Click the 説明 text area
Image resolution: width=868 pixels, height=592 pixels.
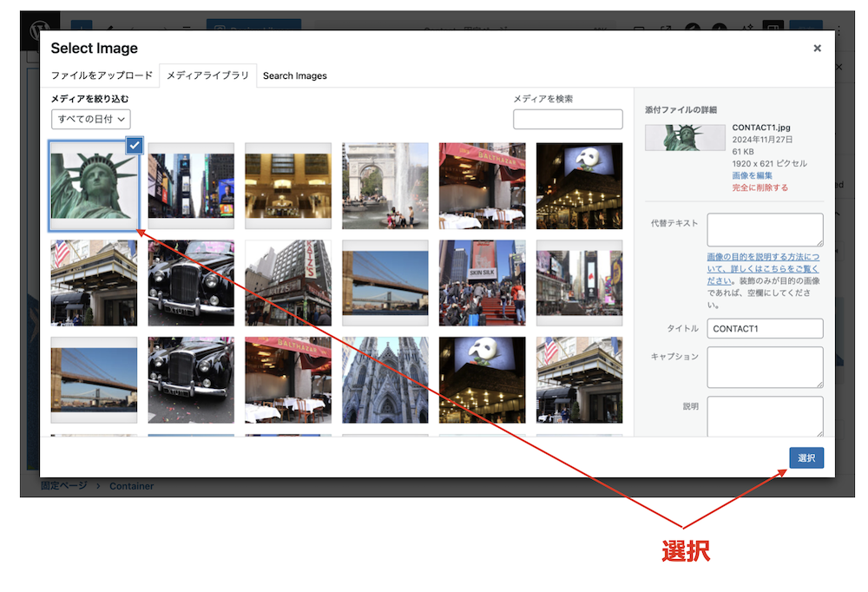coord(765,417)
